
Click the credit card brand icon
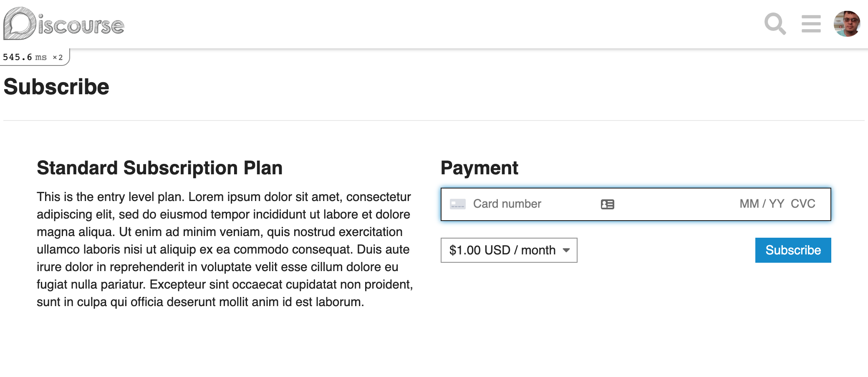click(458, 204)
